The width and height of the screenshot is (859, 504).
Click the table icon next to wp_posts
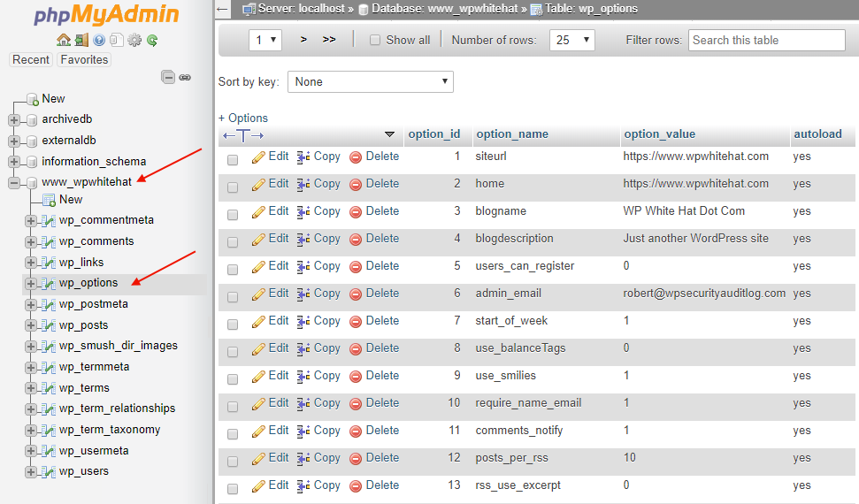(49, 326)
